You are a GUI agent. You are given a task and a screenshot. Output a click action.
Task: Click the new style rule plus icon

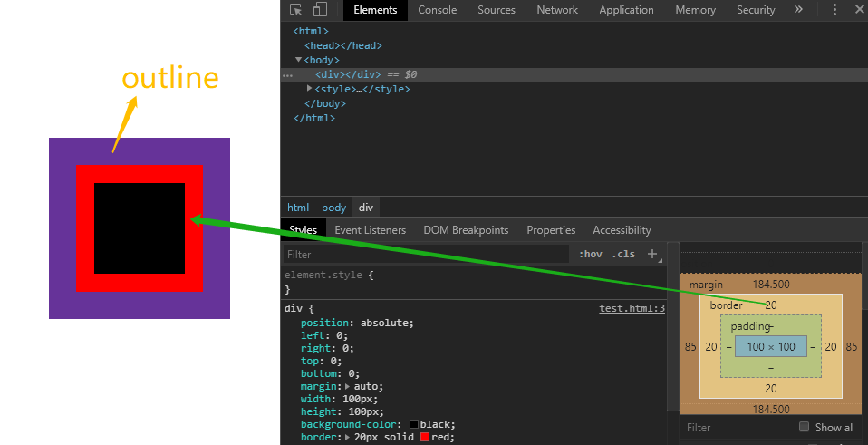click(x=652, y=254)
